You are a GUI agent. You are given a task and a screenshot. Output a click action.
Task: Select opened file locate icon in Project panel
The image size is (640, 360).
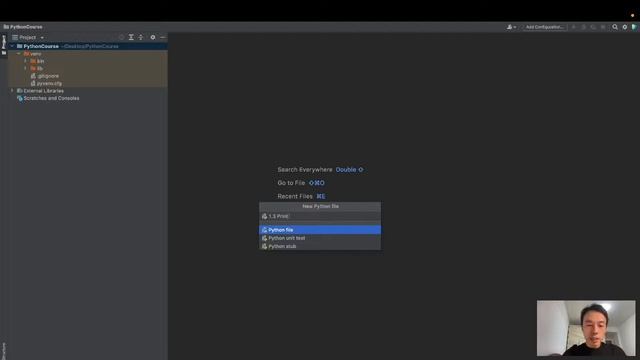121,37
